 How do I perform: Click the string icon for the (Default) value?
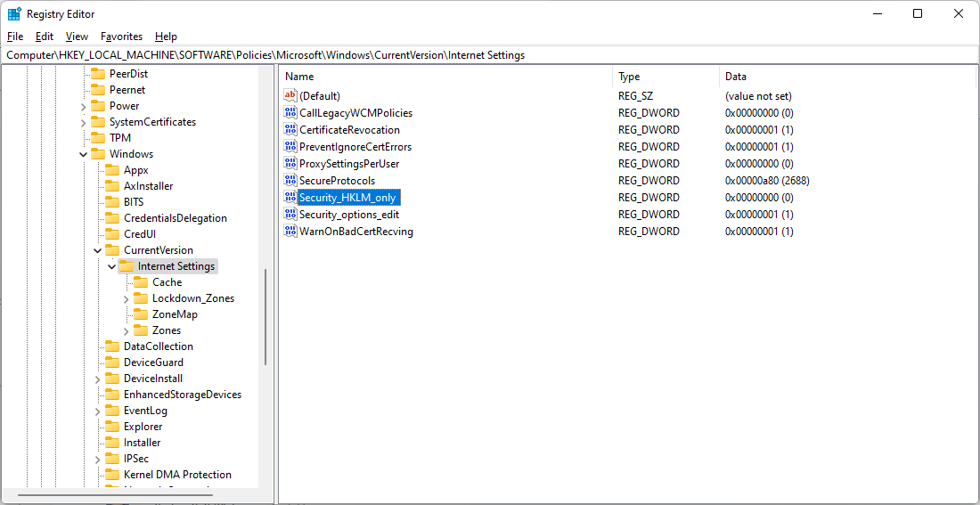290,96
